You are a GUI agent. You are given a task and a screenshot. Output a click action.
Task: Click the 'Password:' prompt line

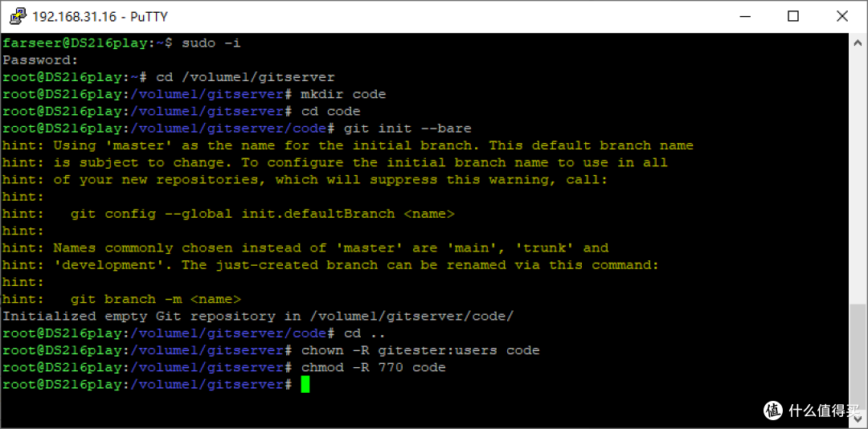[40, 59]
